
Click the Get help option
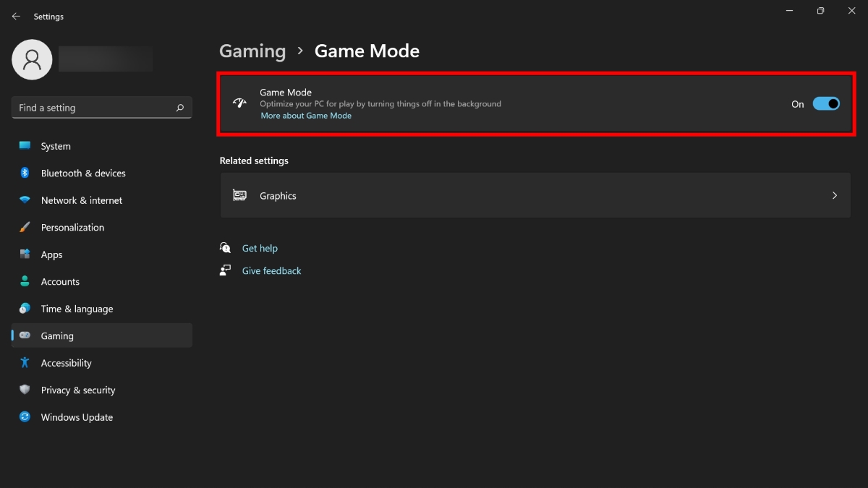point(260,248)
